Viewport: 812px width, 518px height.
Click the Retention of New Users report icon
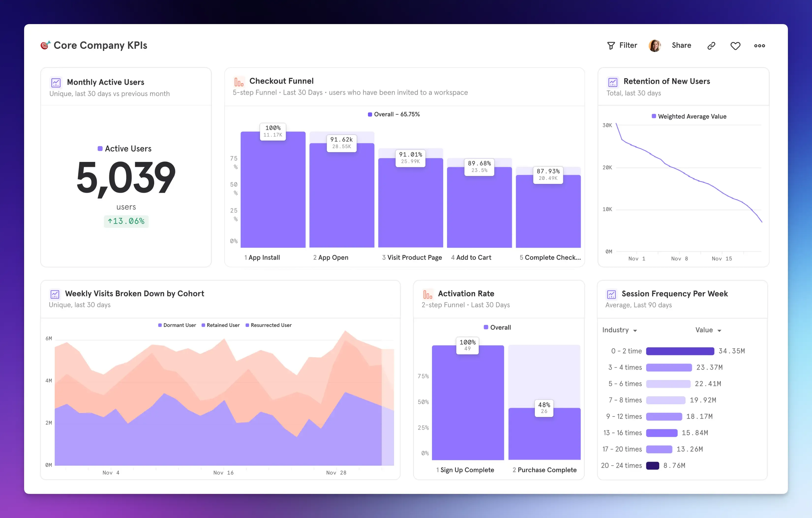(x=613, y=82)
